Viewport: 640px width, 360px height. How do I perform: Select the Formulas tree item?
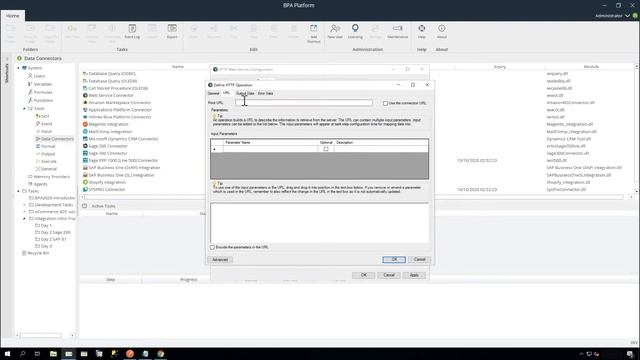point(43,92)
